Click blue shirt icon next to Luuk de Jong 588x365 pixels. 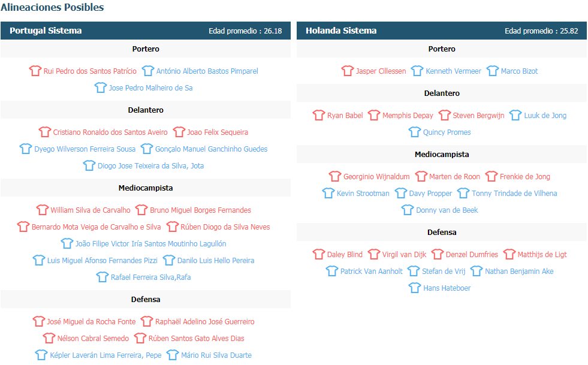click(x=515, y=115)
